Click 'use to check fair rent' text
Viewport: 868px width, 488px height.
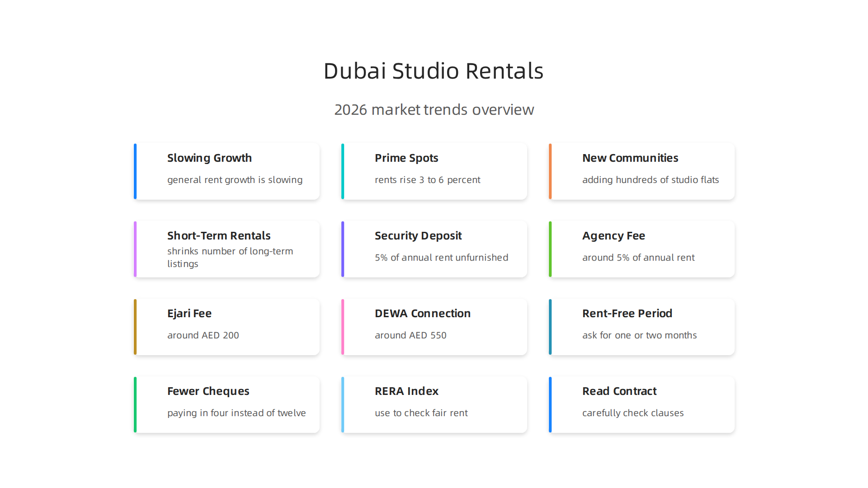421,413
